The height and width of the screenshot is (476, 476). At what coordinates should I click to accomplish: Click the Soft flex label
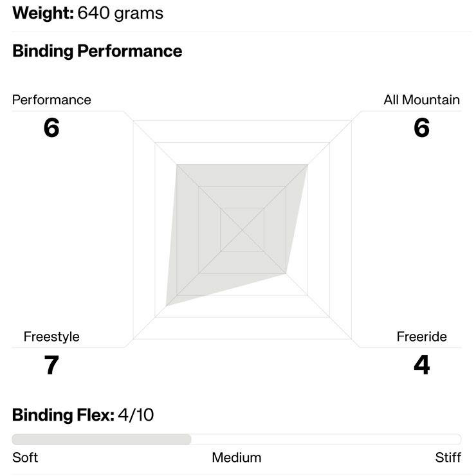[25, 457]
